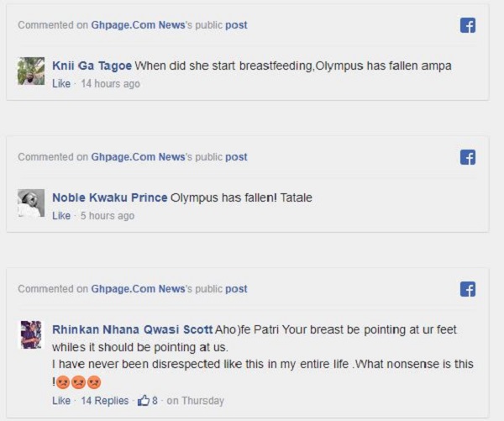
Task: Open the 'post' link in third card
Action: [x=236, y=289]
